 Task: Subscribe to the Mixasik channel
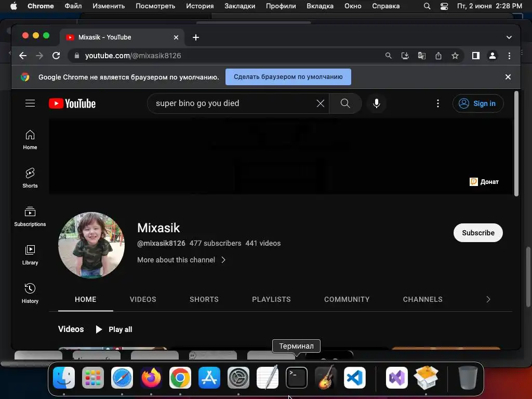click(x=478, y=233)
